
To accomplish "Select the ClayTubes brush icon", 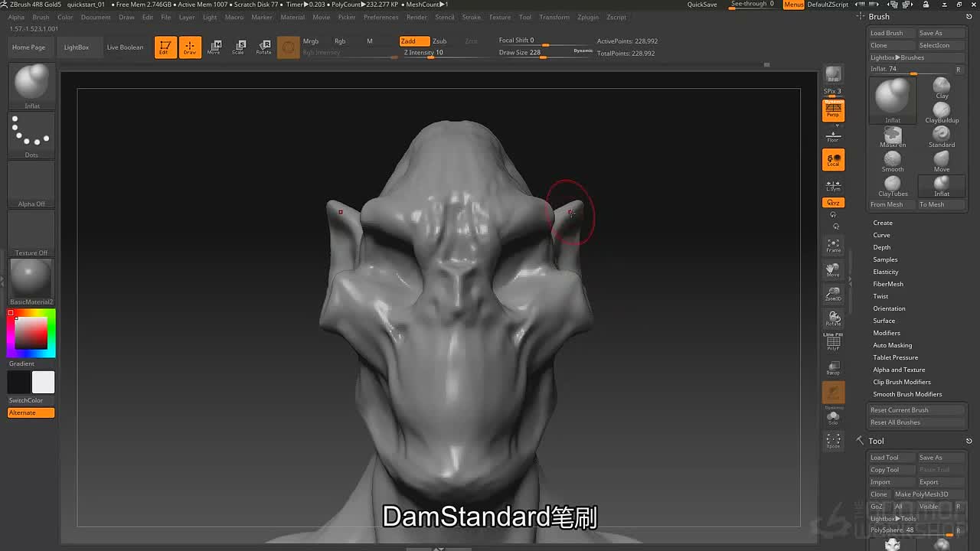I will click(893, 187).
